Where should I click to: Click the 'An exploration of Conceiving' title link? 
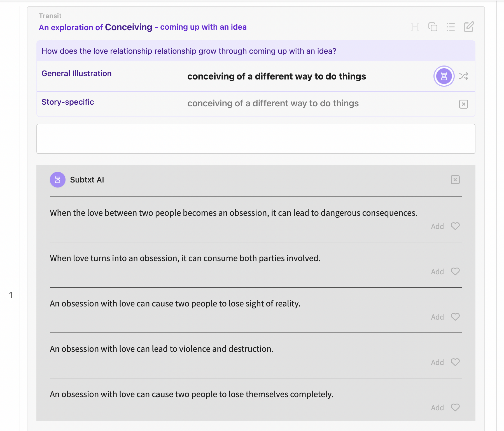point(143,27)
